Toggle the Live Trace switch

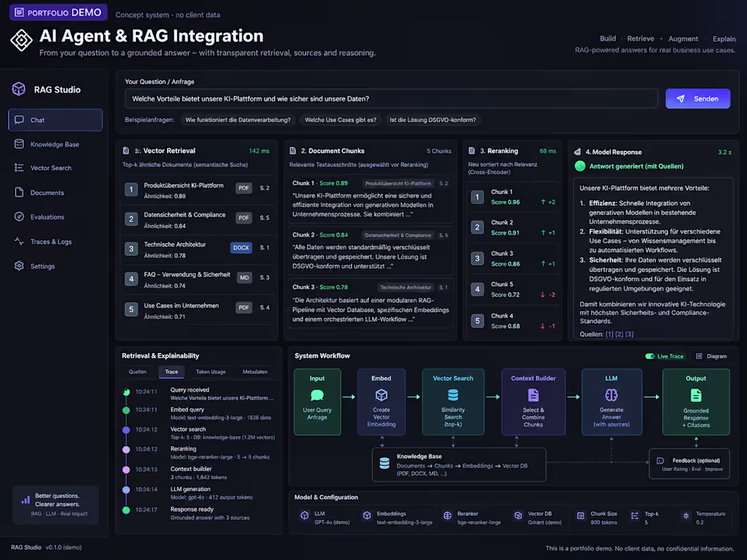[x=650, y=356]
